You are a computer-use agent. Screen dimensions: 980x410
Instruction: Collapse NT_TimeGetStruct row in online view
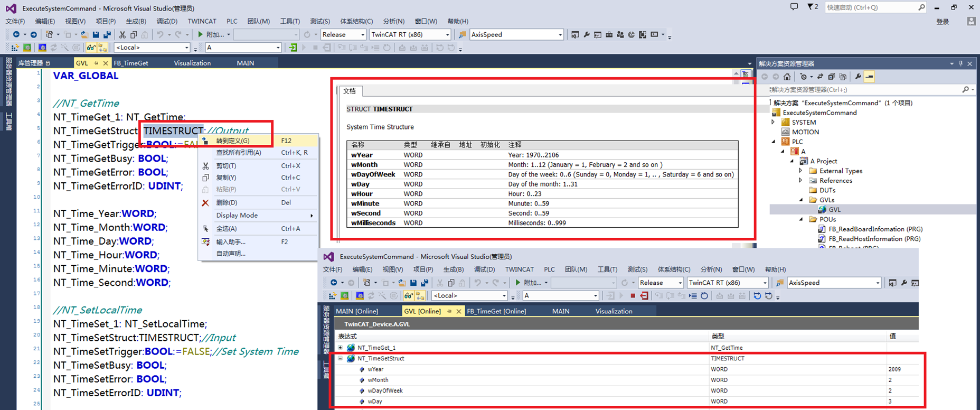click(x=340, y=358)
